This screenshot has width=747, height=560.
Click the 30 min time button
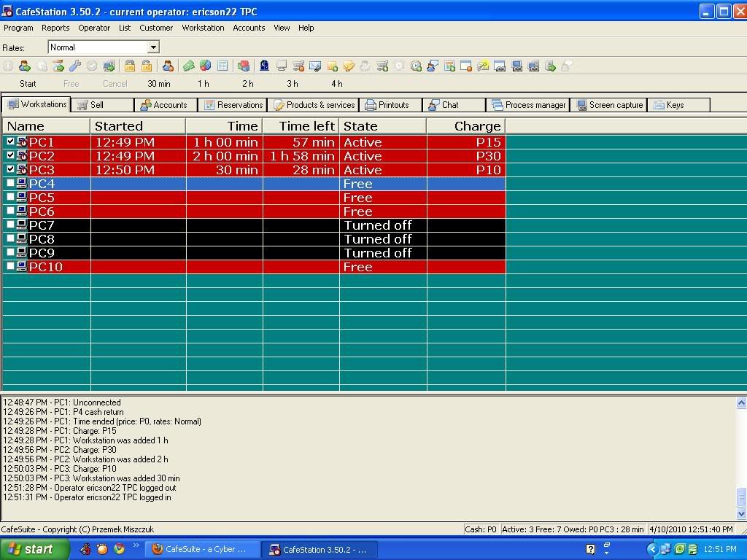point(158,84)
